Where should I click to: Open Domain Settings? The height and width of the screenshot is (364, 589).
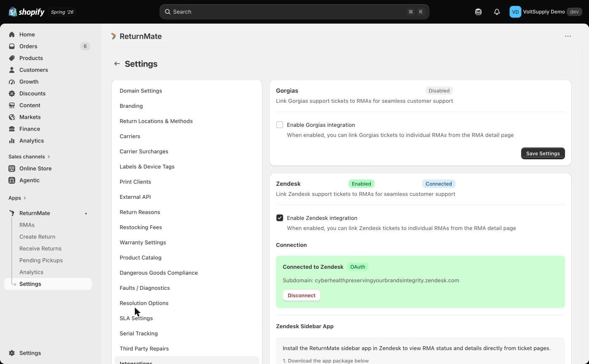[x=141, y=91]
